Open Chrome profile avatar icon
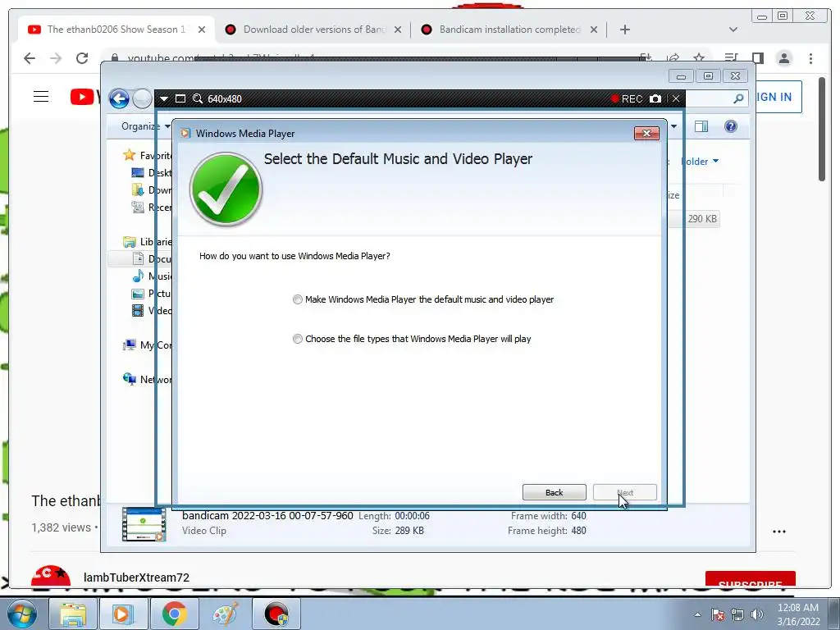Viewport: 840px width, 630px height. [x=783, y=58]
